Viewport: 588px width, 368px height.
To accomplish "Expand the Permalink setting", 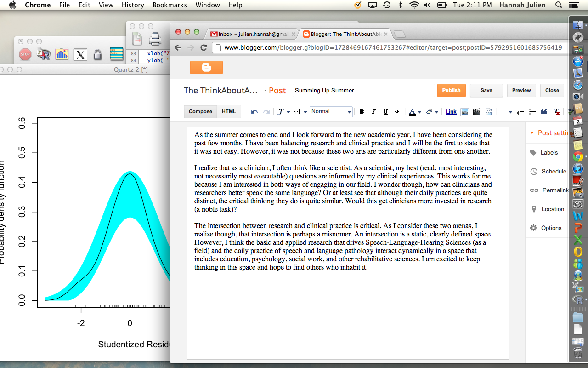I will 549,190.
